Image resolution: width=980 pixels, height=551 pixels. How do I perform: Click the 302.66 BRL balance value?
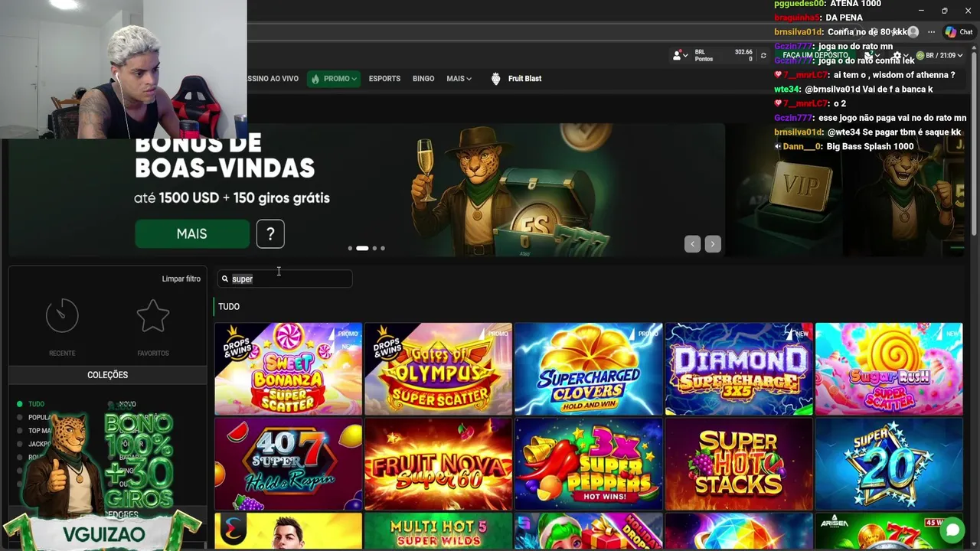point(743,52)
